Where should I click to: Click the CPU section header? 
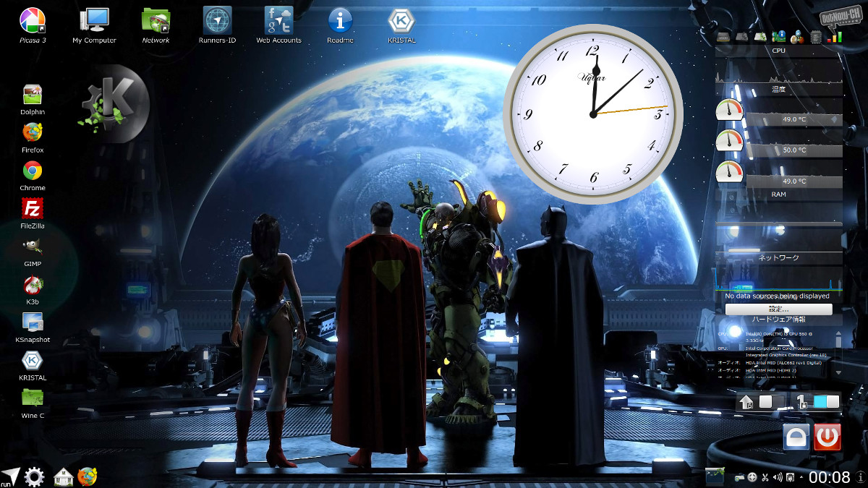coord(778,51)
